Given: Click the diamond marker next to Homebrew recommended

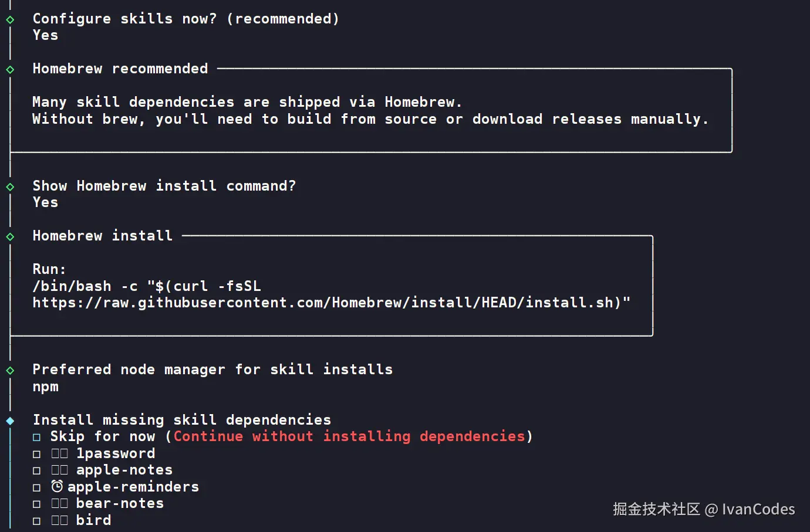Looking at the screenshot, I should click(10, 70).
